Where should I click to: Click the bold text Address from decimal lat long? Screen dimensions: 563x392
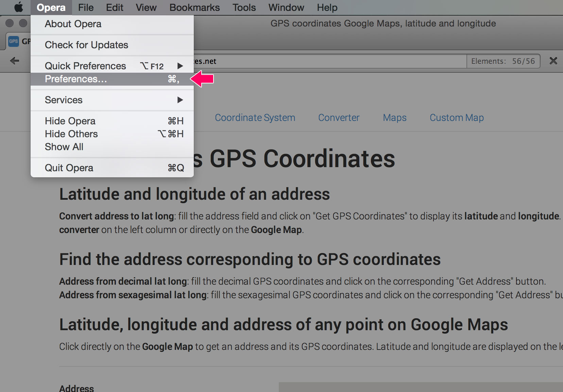pos(123,281)
